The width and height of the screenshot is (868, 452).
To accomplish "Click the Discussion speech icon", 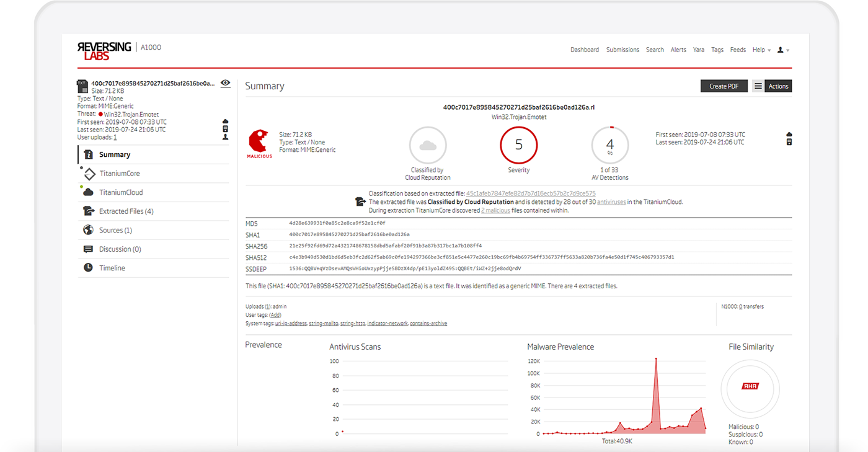I will [88, 249].
